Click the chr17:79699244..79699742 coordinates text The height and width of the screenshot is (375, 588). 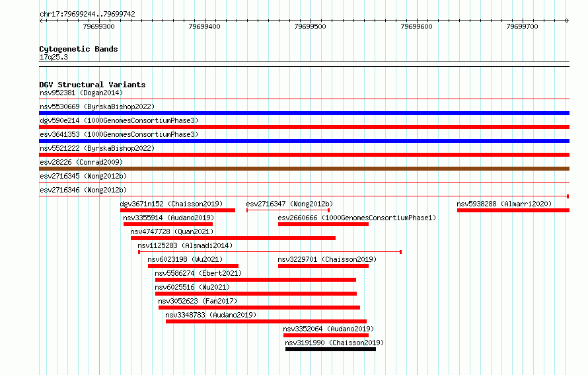(87, 14)
